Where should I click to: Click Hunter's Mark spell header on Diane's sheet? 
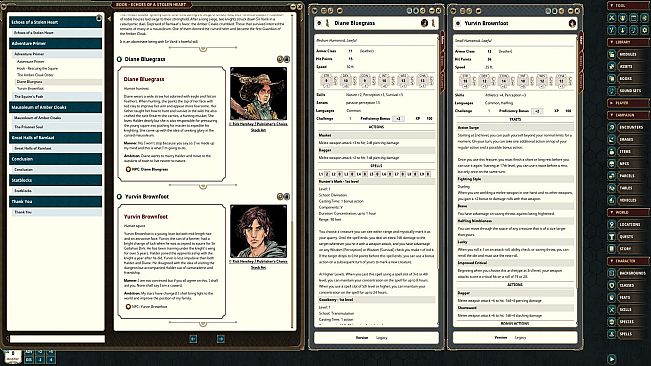coord(376,182)
